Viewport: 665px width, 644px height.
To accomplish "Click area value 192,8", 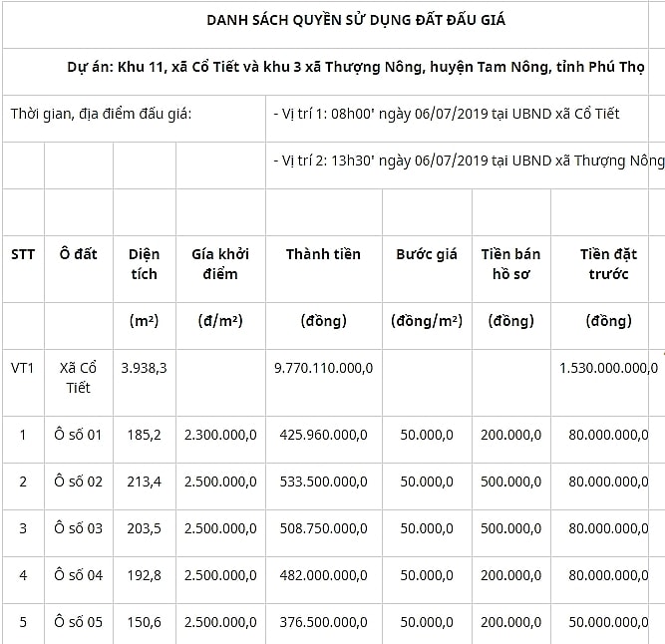I will tap(145, 575).
